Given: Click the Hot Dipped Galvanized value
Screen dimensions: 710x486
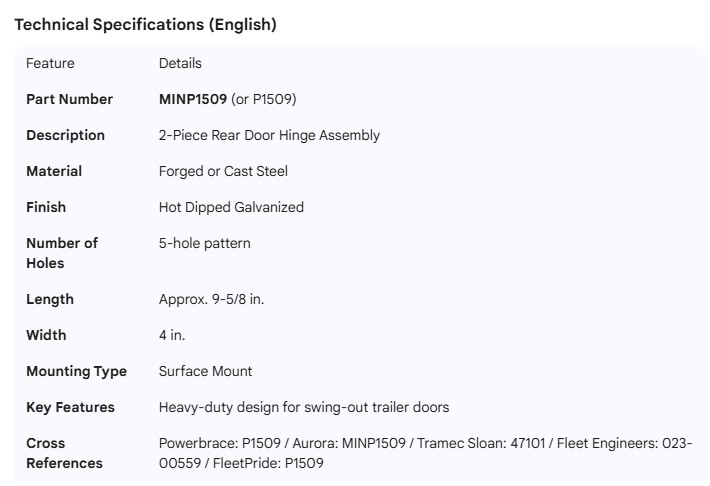Looking at the screenshot, I should 231,207.
